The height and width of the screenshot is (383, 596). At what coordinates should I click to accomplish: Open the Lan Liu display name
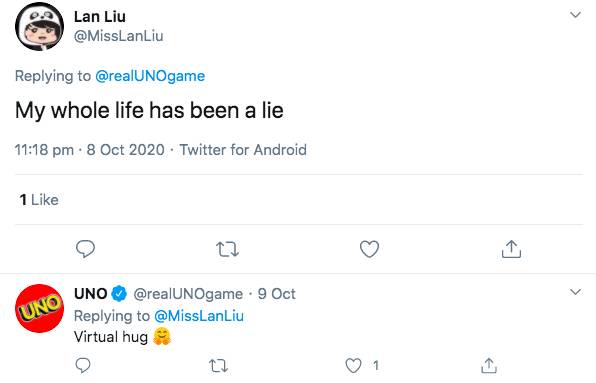[x=100, y=16]
